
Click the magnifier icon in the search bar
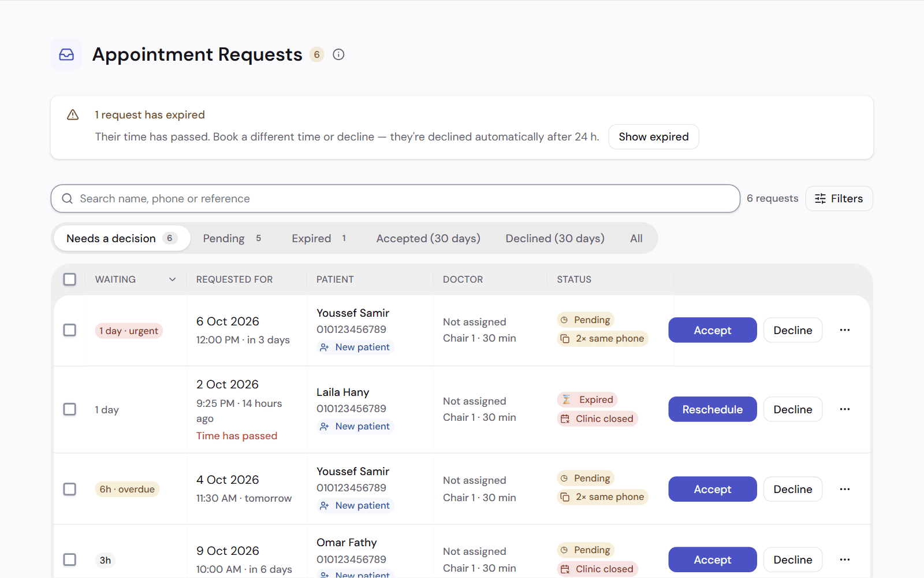pyautogui.click(x=68, y=198)
